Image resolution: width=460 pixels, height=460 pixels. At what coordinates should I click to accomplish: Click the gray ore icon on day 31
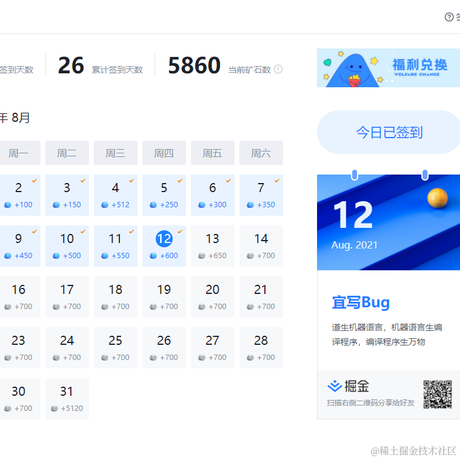coord(54,408)
